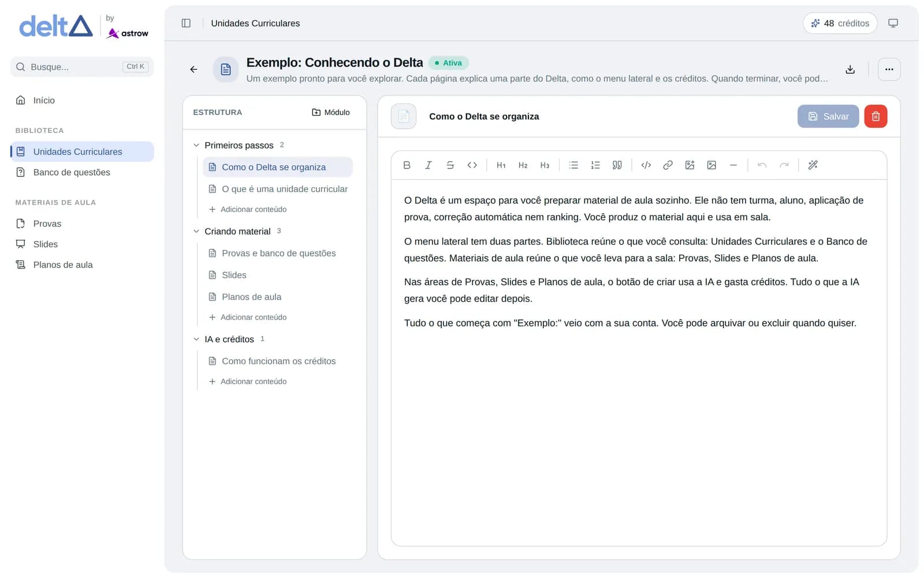This screenshot has height=578, width=924.
Task: Collapse the Primeiros passos module
Action: pos(196,145)
